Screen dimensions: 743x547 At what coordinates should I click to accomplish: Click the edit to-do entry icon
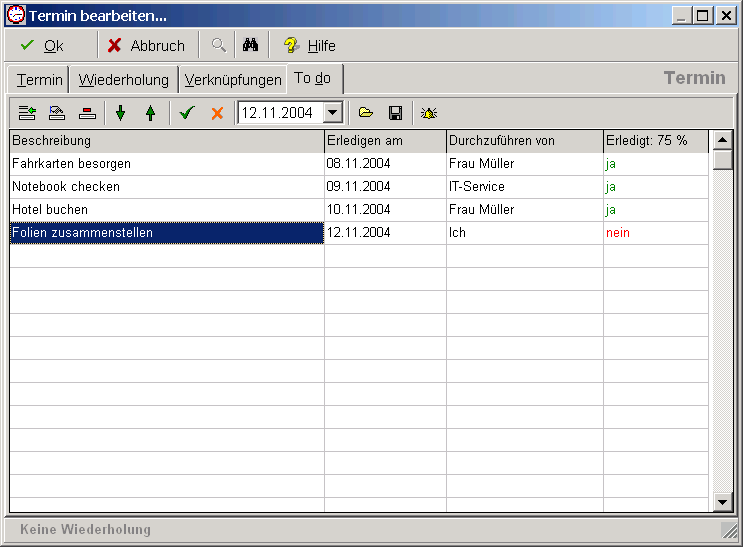click(57, 113)
